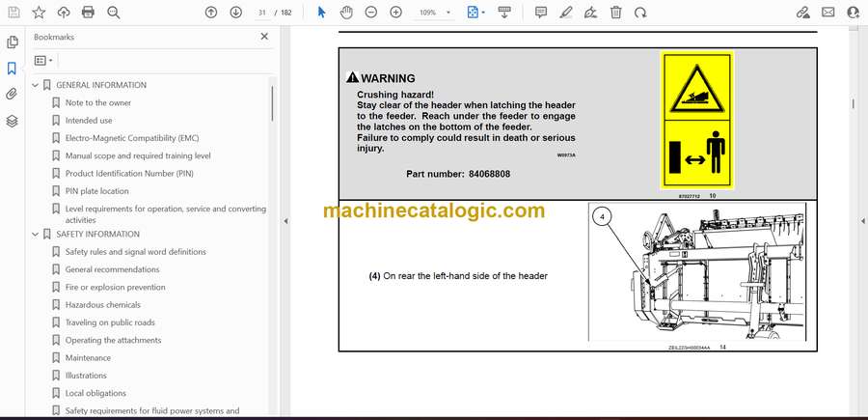
Task: Open bookmarks options menu dropdown
Action: tap(43, 61)
